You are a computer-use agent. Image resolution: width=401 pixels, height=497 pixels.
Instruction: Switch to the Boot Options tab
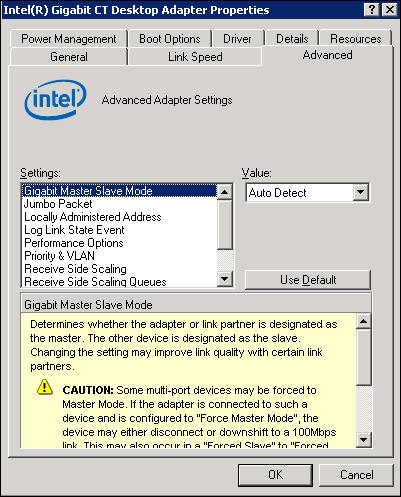(170, 39)
